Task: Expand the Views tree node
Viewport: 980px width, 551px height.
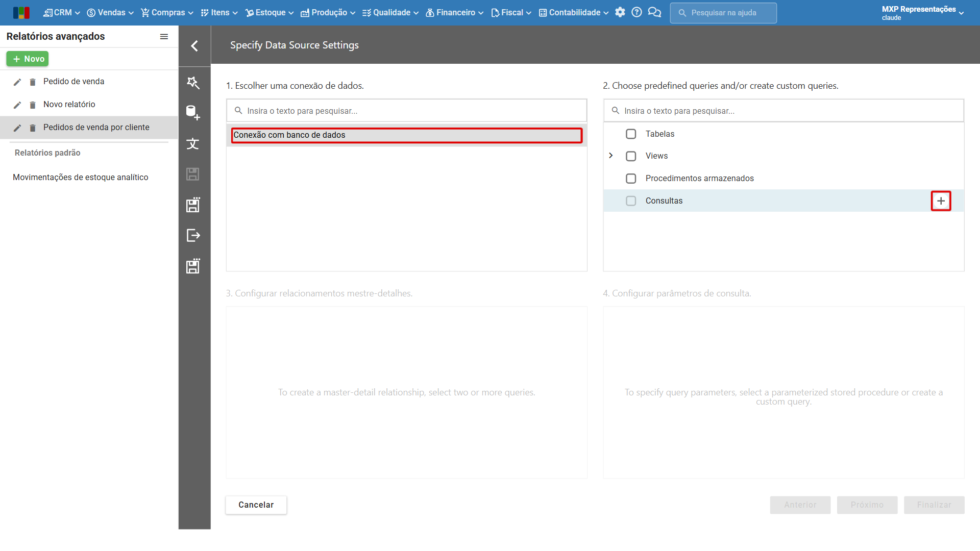Action: pyautogui.click(x=610, y=156)
